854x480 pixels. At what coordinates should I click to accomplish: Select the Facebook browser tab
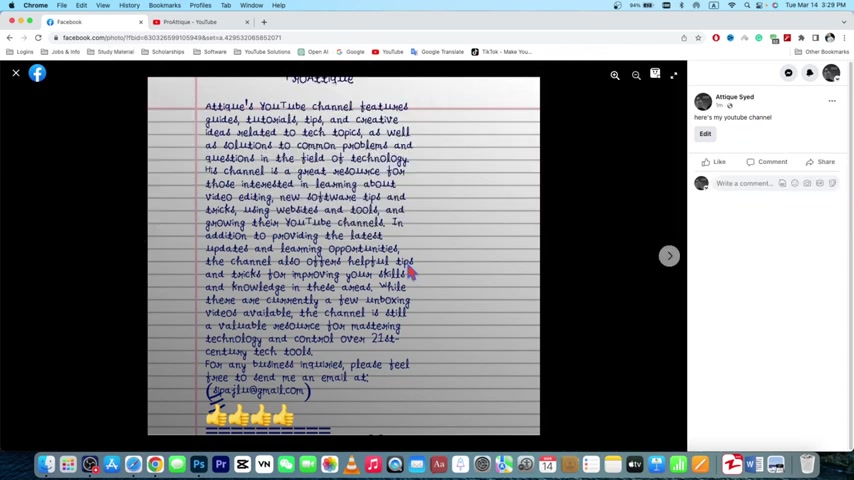[x=93, y=22]
